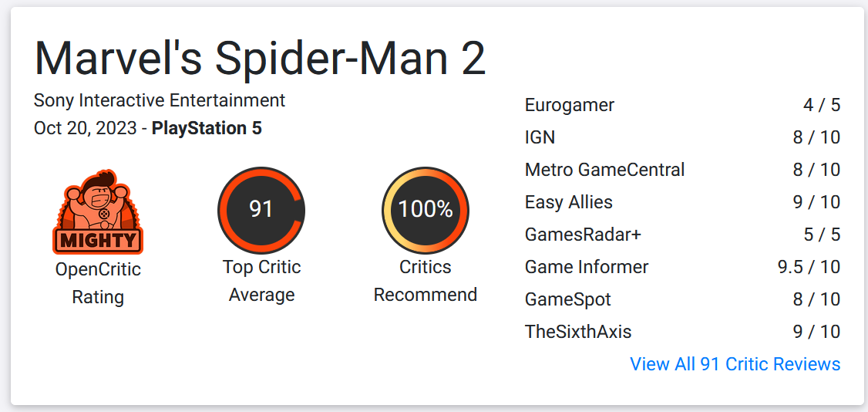Screen dimensions: 868x412
Task: Click the OpenCritic Rating label
Action: tap(98, 283)
